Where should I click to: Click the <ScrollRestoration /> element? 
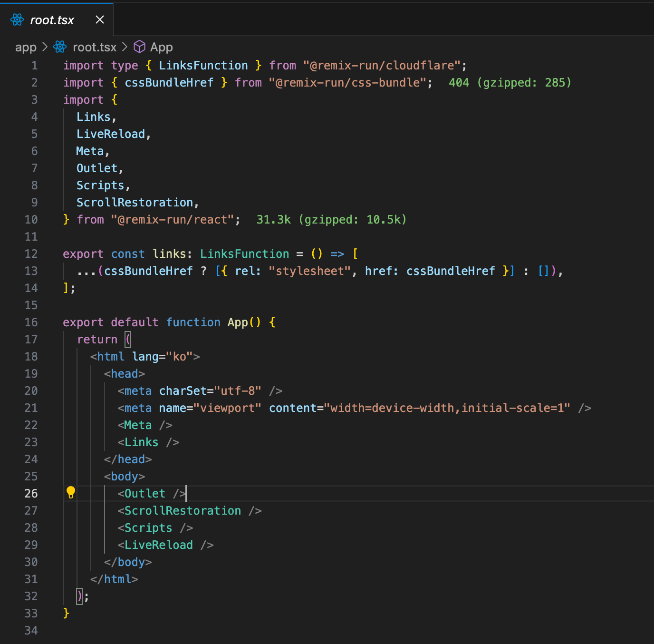(x=190, y=511)
